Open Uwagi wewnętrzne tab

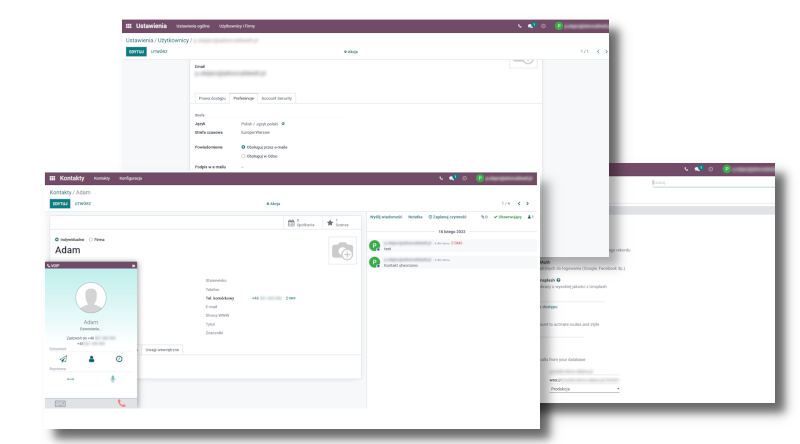coord(162,350)
